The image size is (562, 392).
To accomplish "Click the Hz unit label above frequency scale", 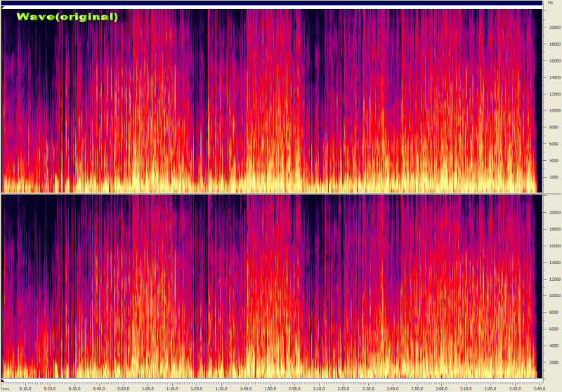I will [550, 4].
